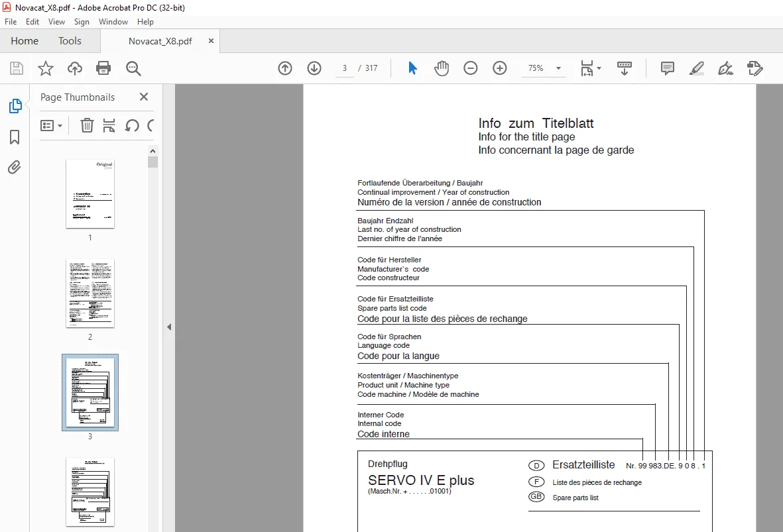
Task: Print the document using the printer icon
Action: coord(103,68)
